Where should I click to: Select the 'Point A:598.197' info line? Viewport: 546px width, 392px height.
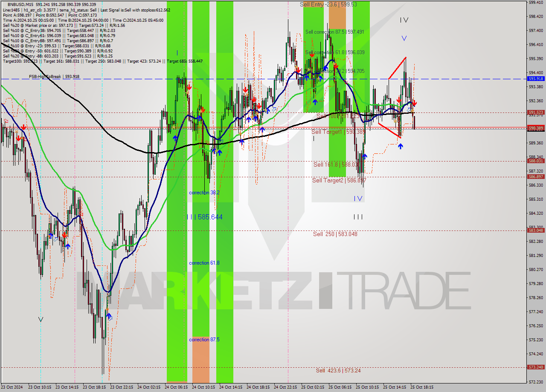tap(50, 15)
